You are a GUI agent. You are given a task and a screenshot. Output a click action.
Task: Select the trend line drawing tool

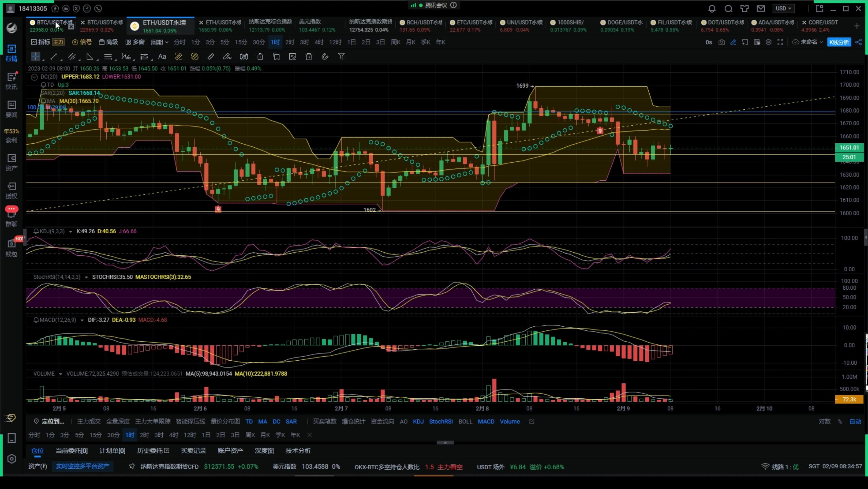[x=53, y=57]
